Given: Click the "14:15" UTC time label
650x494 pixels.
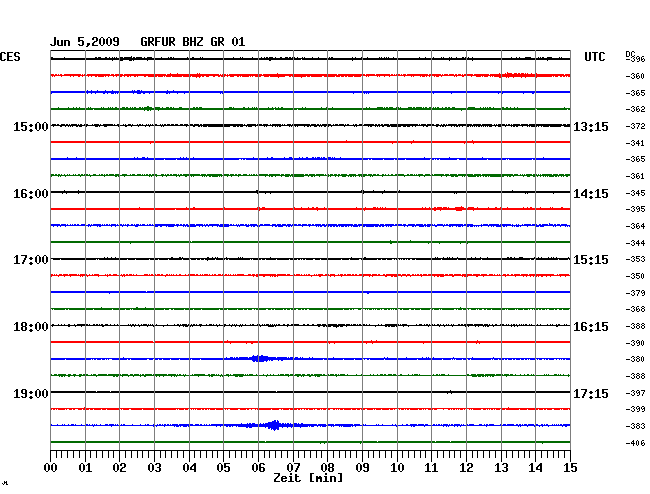Looking at the screenshot, I should click(591, 194).
